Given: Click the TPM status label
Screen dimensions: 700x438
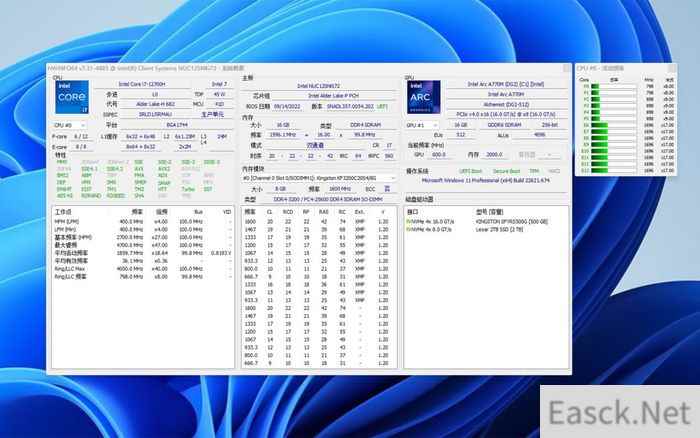Looking at the screenshot, I should 534,171.
